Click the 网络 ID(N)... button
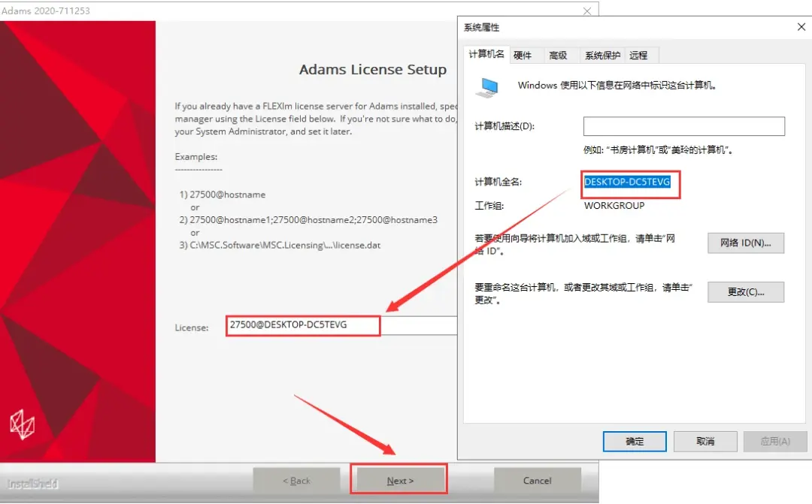 pyautogui.click(x=746, y=243)
